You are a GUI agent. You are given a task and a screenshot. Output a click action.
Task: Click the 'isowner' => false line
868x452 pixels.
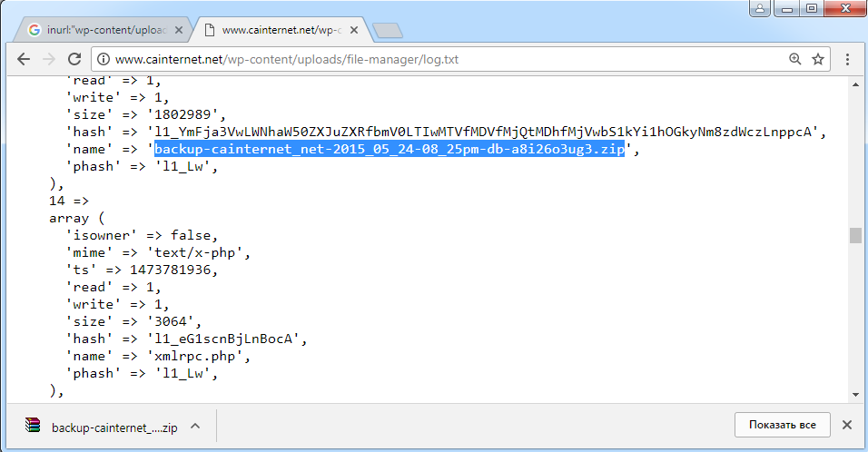142,236
